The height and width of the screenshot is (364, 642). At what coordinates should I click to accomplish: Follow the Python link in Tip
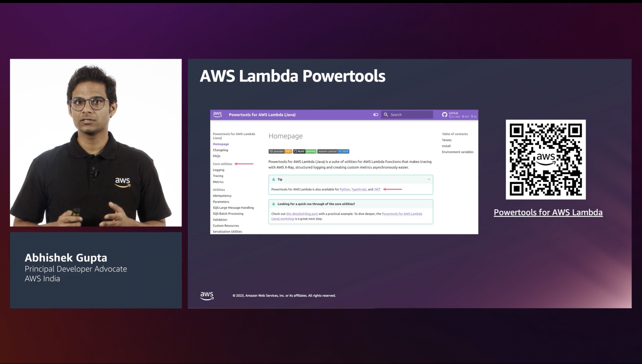tap(345, 189)
